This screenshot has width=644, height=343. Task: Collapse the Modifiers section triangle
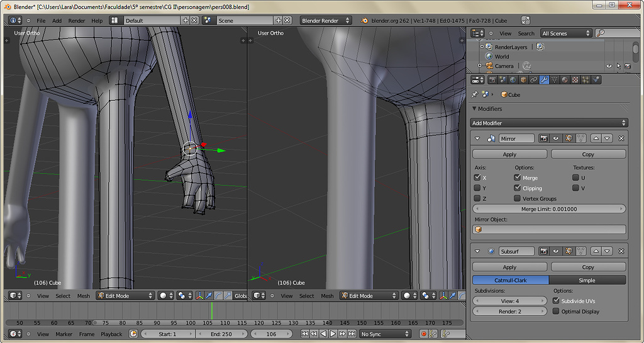[474, 108]
